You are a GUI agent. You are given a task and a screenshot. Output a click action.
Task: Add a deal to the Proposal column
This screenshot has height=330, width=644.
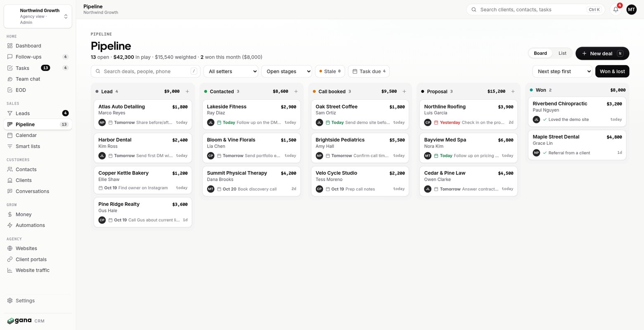tap(513, 92)
